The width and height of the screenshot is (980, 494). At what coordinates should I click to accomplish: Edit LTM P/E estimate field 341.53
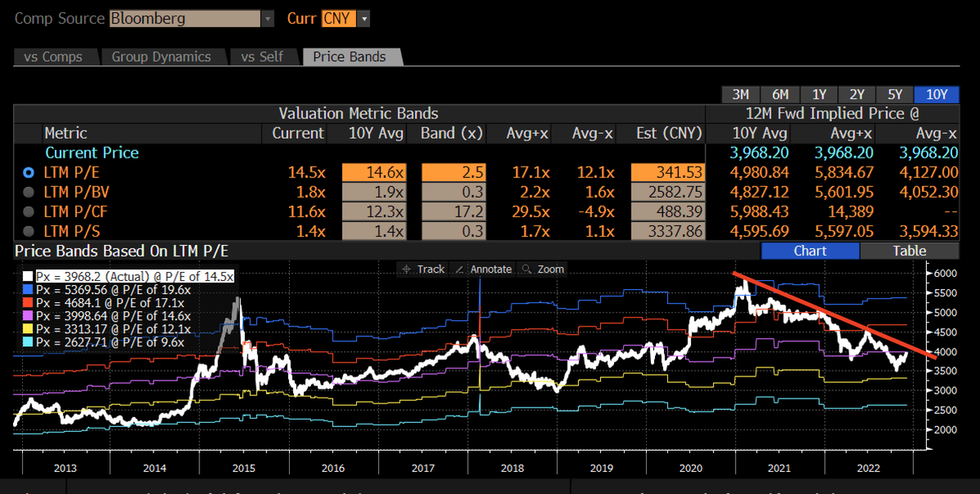pyautogui.click(x=667, y=173)
